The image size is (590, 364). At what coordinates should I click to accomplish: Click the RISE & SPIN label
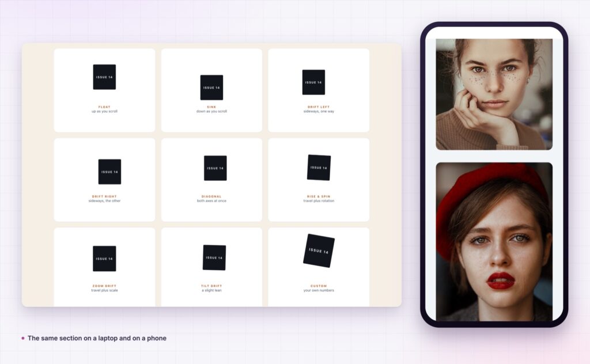[x=319, y=196]
